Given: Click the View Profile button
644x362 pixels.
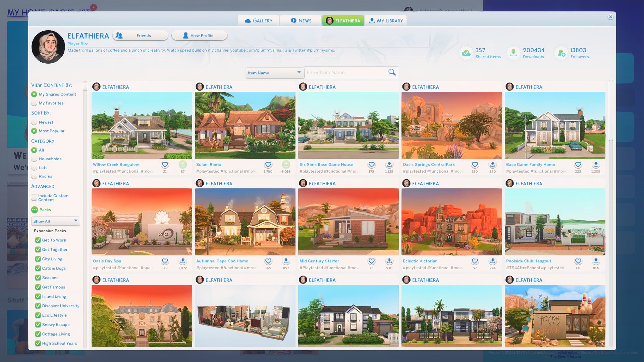Looking at the screenshot, I should pos(199,36).
